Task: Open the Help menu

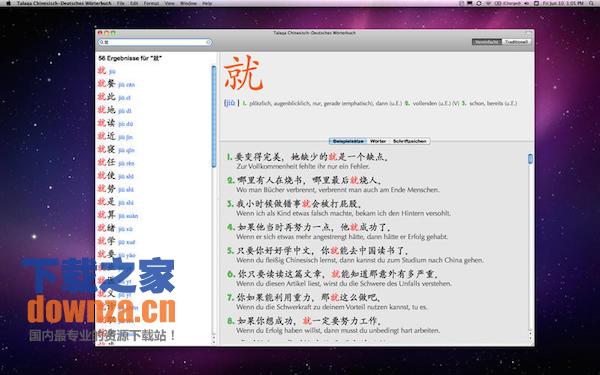Action: [207, 3]
